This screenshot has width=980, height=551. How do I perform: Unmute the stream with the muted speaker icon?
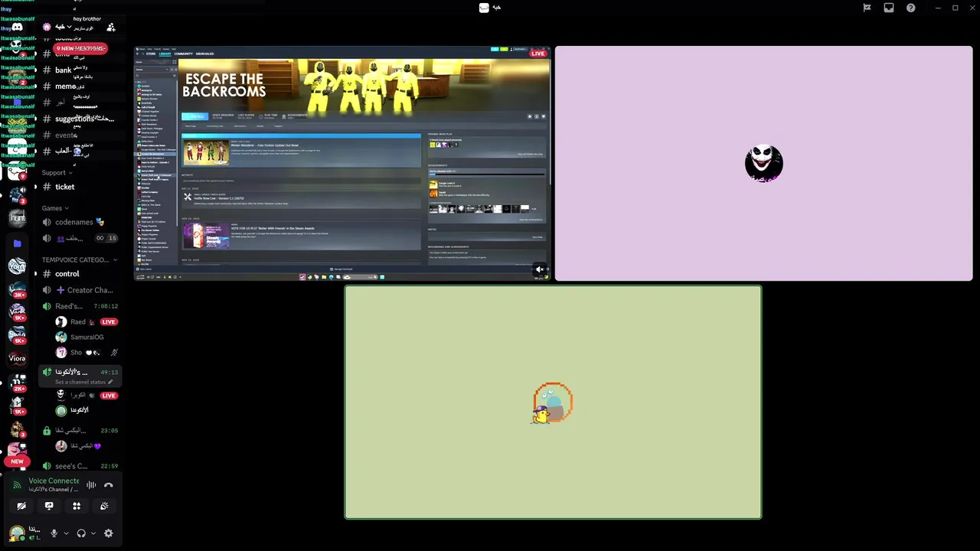[539, 269]
